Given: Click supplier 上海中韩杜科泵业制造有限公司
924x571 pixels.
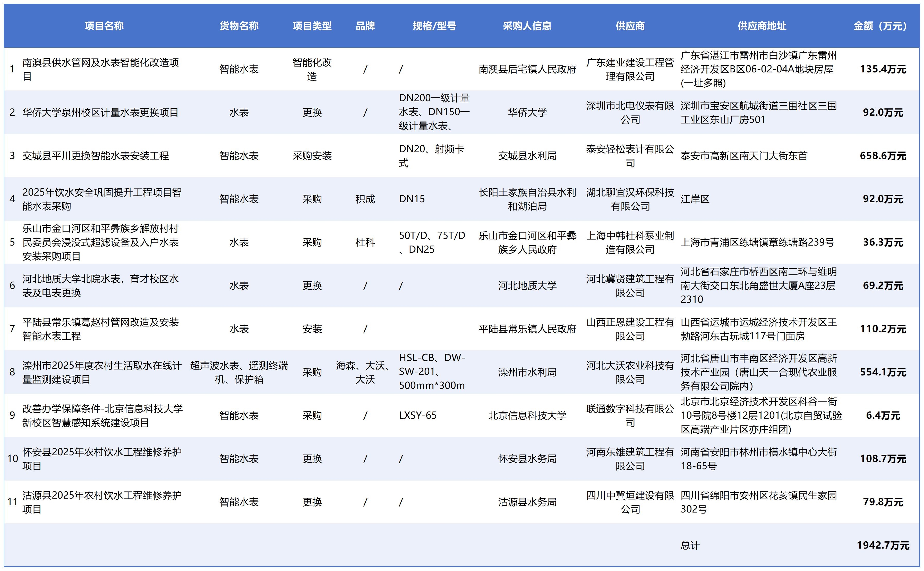Looking at the screenshot, I should (630, 242).
